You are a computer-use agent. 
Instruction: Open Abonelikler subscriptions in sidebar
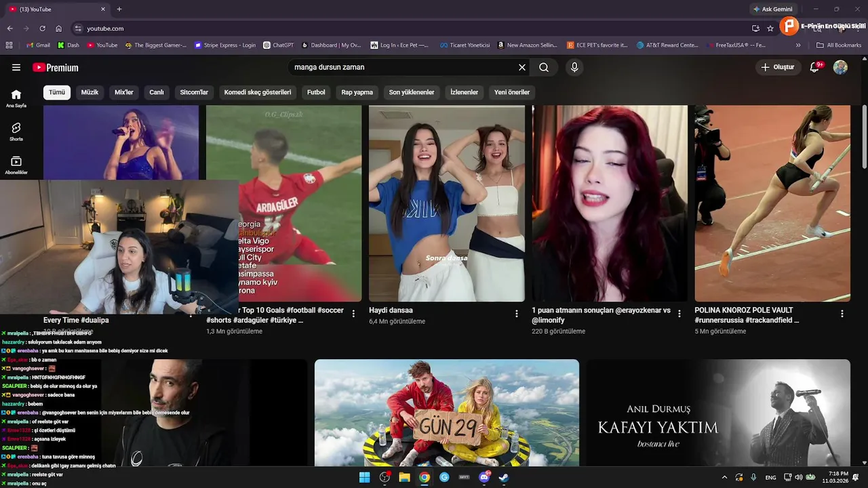[16, 165]
